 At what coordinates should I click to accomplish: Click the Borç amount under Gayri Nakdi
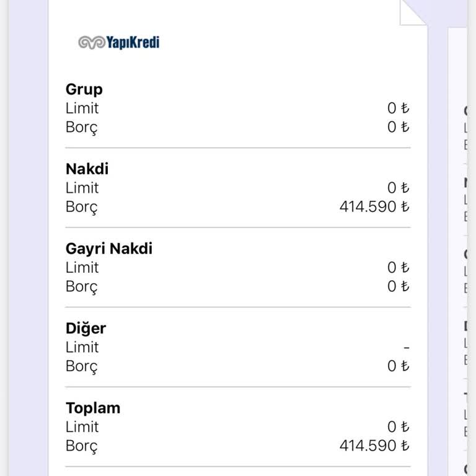click(x=399, y=286)
